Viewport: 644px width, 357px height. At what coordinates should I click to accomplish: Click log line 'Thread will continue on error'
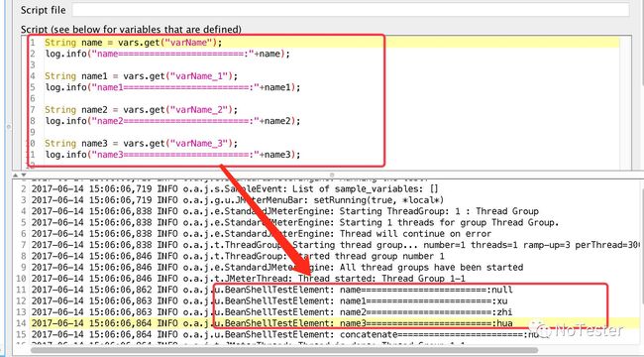tap(262, 234)
